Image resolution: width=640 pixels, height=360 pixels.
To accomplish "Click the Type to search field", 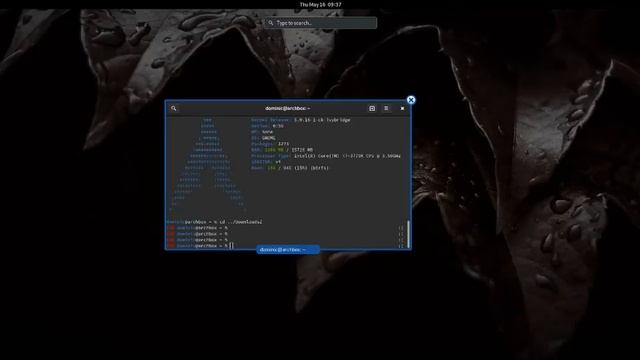I will click(x=320, y=23).
